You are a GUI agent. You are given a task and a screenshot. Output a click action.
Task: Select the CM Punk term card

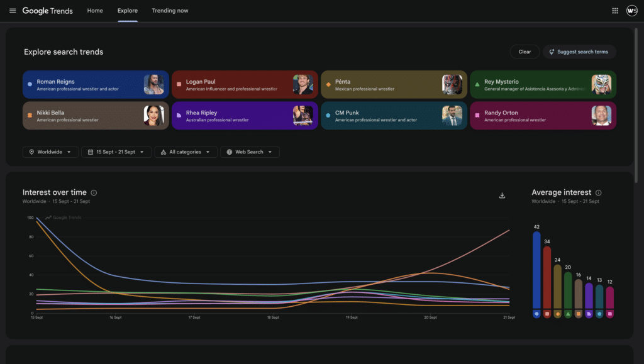[x=394, y=116]
